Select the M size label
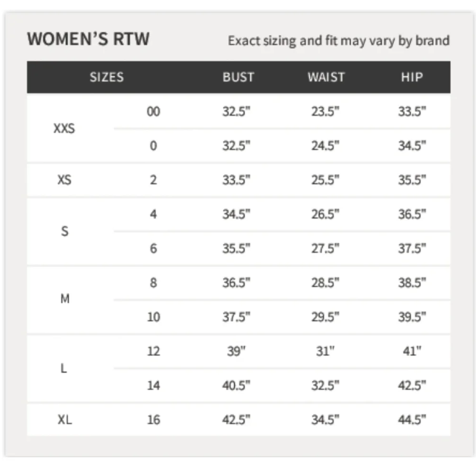Viewport: 476px width, 476px height. click(65, 299)
